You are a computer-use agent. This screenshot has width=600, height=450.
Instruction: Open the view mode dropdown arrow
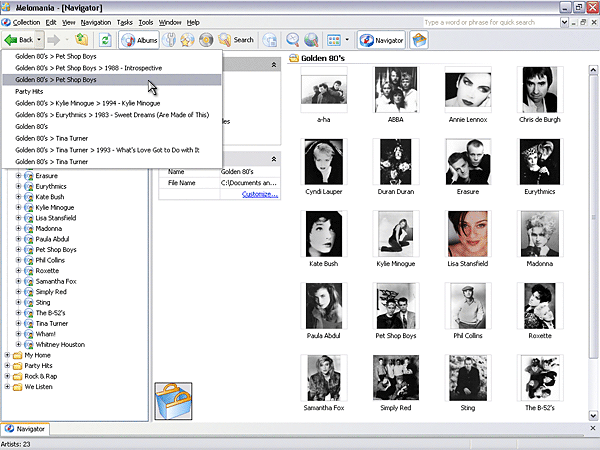pos(347,40)
